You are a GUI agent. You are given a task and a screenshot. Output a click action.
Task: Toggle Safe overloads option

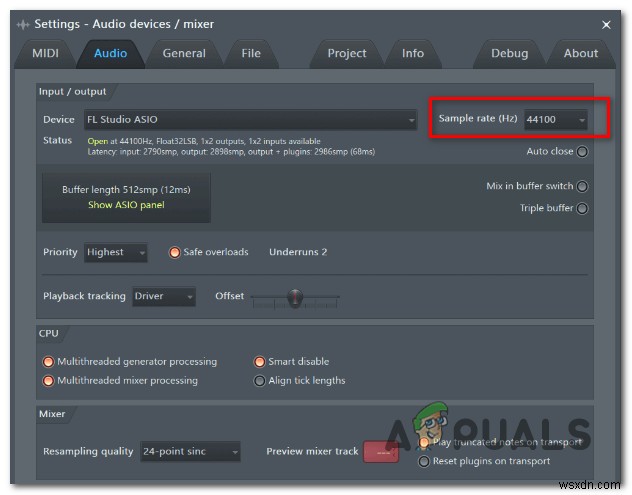pos(175,252)
